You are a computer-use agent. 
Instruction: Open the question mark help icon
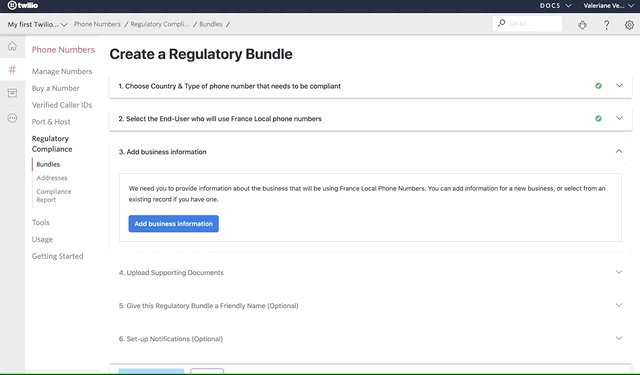607,25
